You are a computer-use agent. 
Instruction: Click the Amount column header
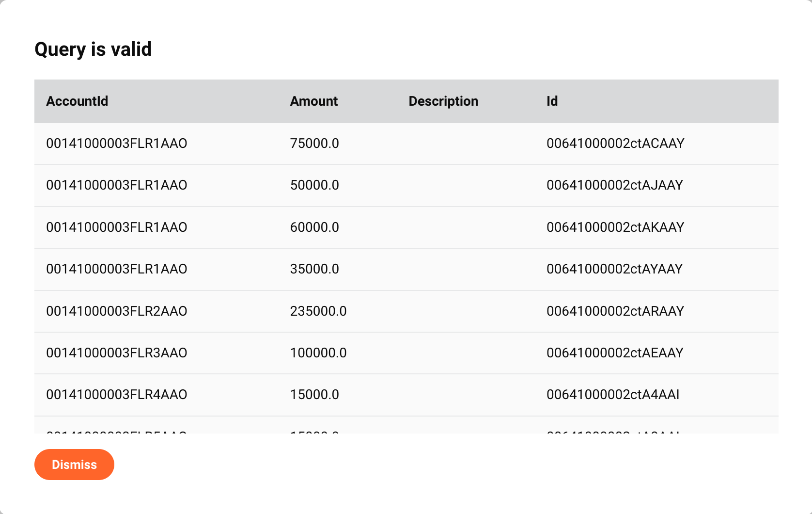(x=313, y=101)
